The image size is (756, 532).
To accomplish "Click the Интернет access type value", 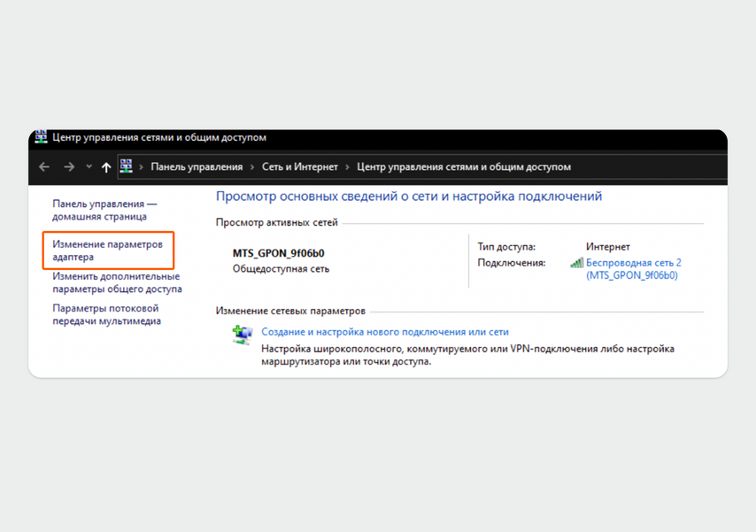I will click(608, 247).
